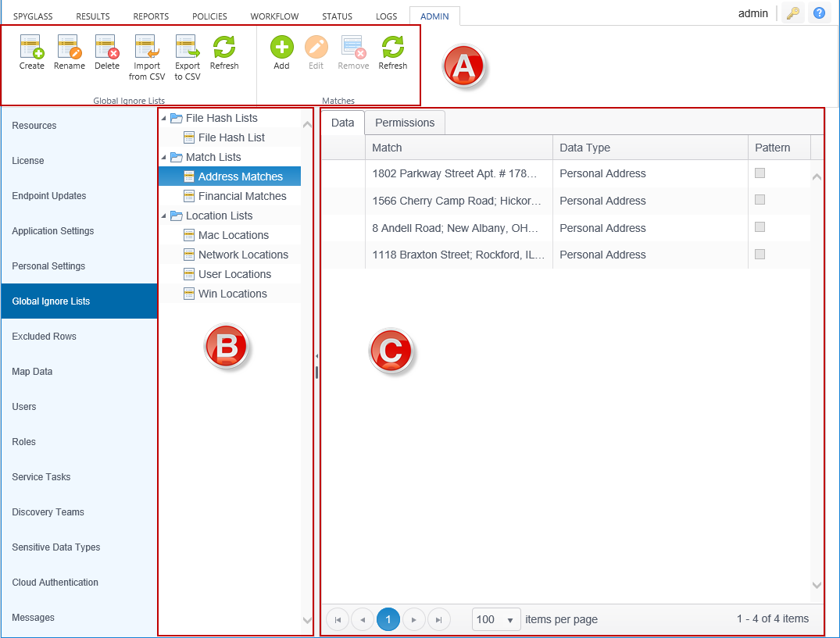Click the panel splitter collapse handle
The height and width of the screenshot is (638, 840).
[316, 356]
